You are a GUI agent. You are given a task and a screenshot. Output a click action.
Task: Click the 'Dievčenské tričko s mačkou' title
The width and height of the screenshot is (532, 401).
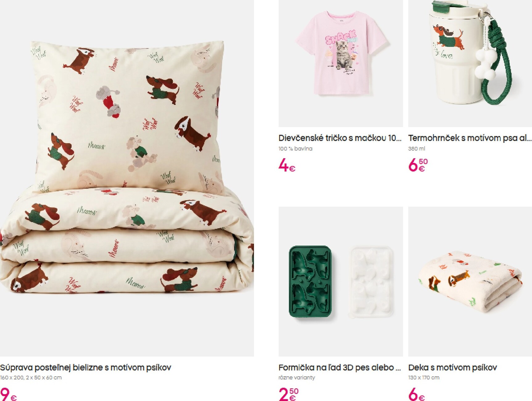pyautogui.click(x=340, y=138)
